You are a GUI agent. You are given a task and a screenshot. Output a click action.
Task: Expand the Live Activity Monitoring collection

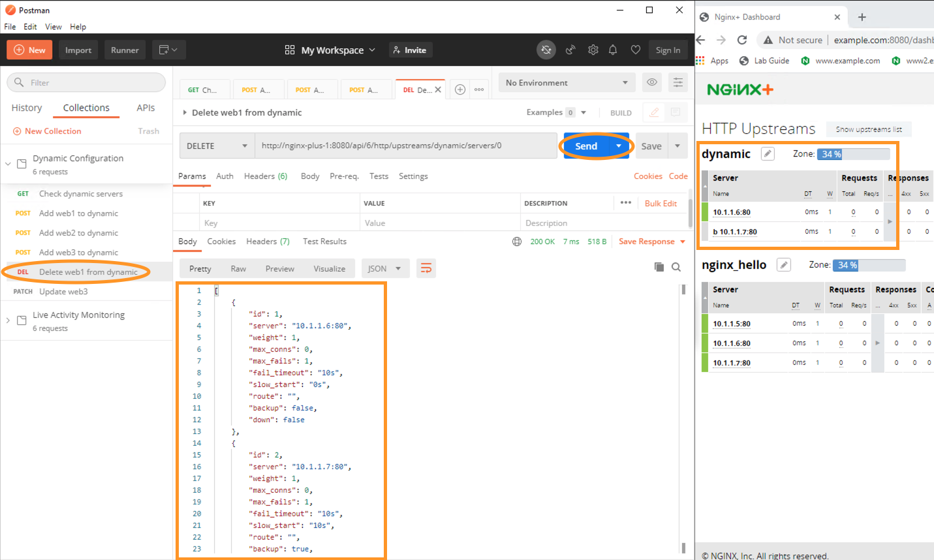[x=8, y=320]
